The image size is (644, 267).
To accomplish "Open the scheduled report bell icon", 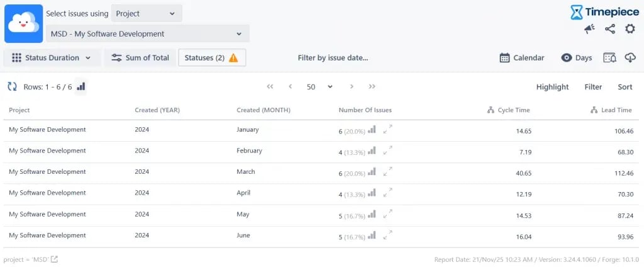I will click(609, 58).
